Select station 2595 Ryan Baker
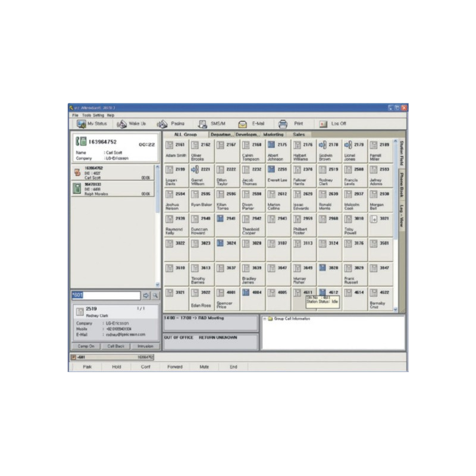Viewport: 476px width, 476px height. pos(202,200)
